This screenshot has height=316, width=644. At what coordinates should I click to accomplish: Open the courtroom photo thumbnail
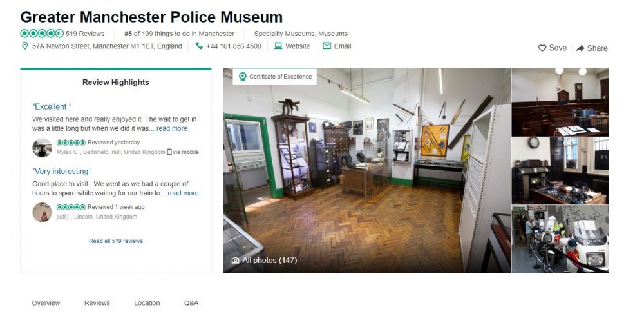click(560, 102)
